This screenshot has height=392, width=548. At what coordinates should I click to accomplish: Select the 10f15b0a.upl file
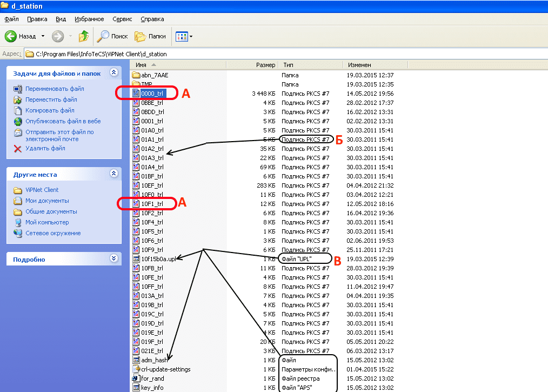pos(158,259)
